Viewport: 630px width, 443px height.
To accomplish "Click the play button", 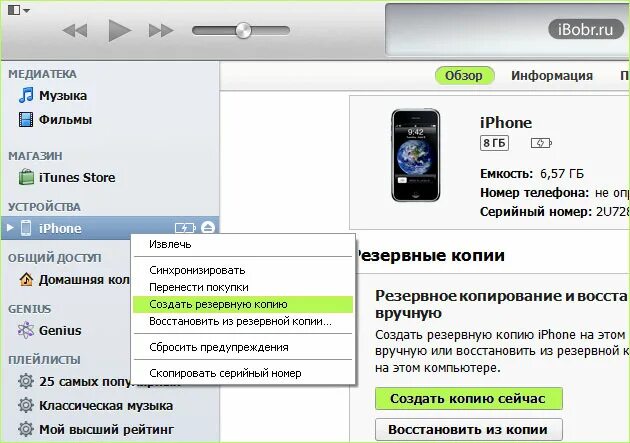I will [120, 31].
